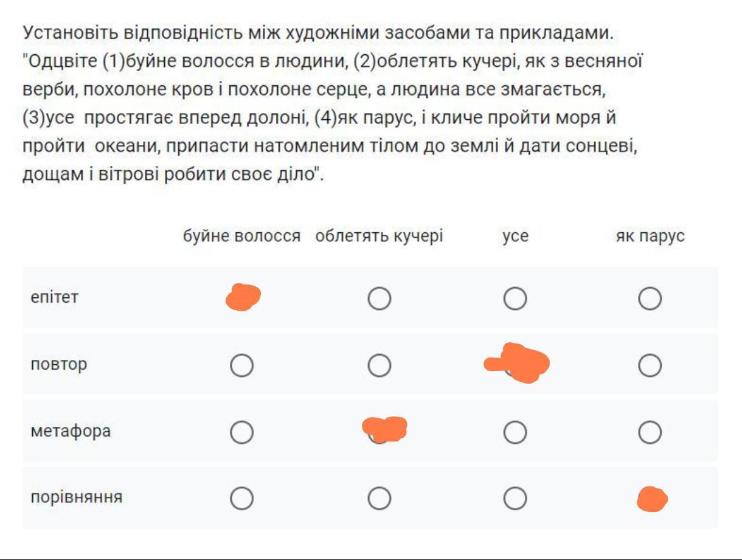Viewport: 742px width, 560px height.
Task: Click the облетять кучері column header
Action: (x=379, y=237)
